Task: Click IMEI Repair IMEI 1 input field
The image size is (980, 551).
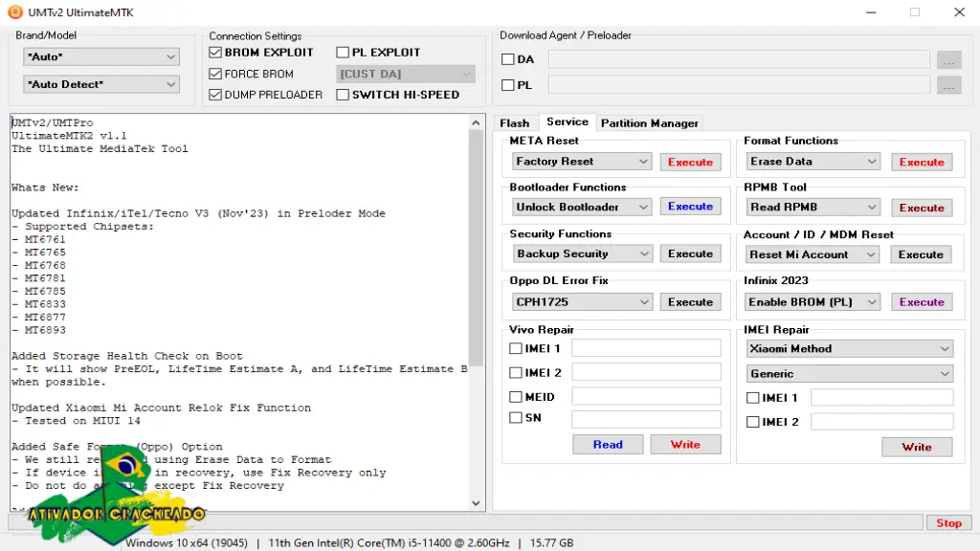Action: click(x=881, y=397)
